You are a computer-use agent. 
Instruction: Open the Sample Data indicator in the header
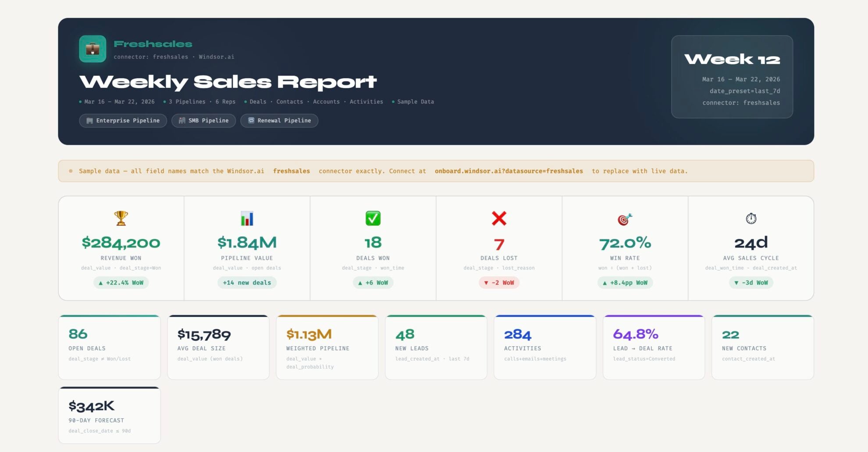[413, 101]
